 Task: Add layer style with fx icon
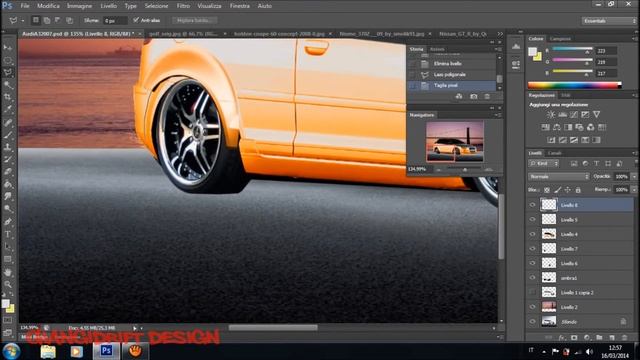tap(562, 338)
